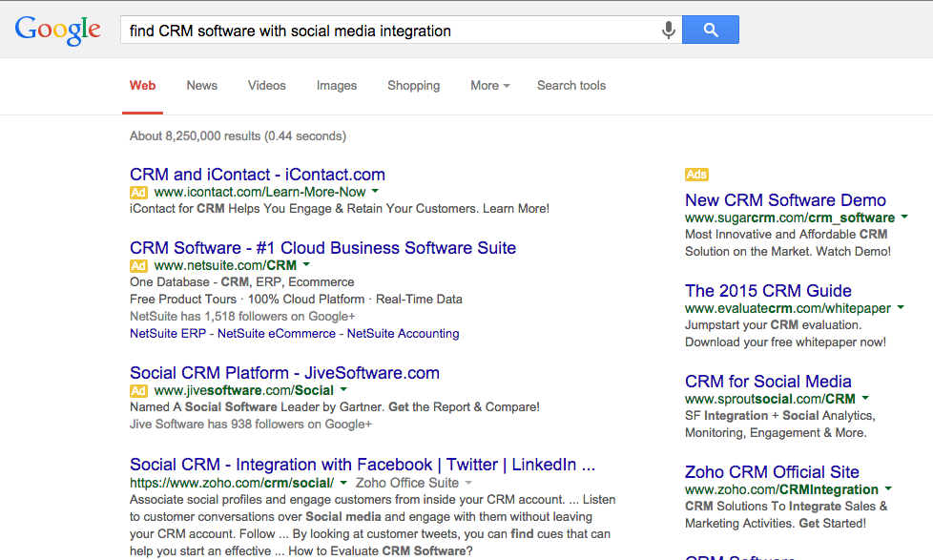The width and height of the screenshot is (933, 560).
Task: Expand arrow next to sproutsocial.com/CRM URL
Action: pyautogui.click(x=865, y=398)
